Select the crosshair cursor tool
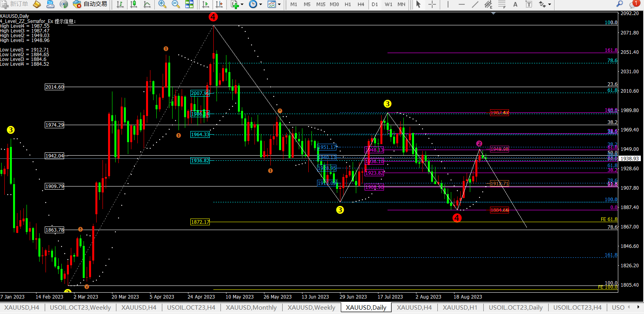 (432, 4)
